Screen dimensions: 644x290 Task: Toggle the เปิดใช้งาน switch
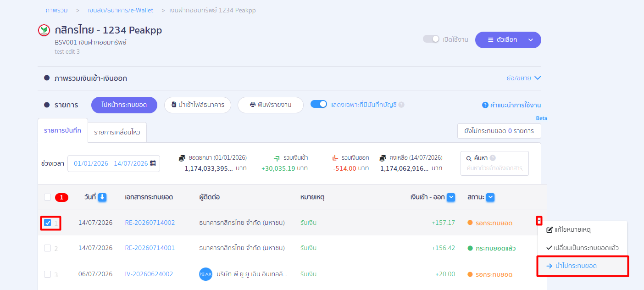point(431,39)
